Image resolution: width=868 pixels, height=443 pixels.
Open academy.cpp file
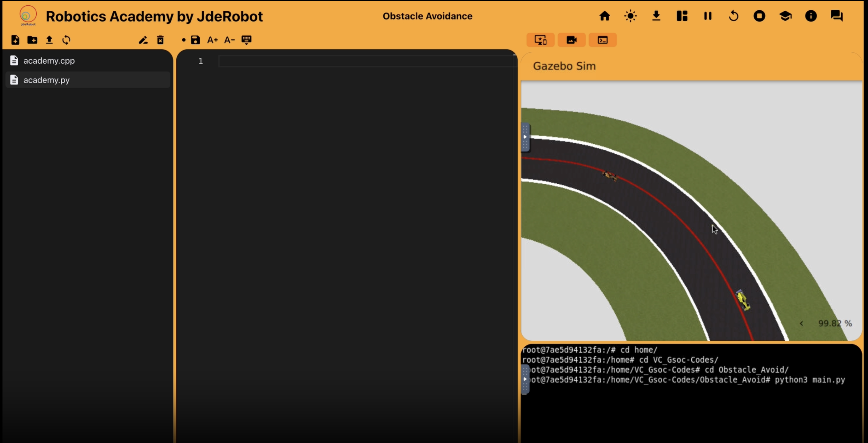(88, 61)
